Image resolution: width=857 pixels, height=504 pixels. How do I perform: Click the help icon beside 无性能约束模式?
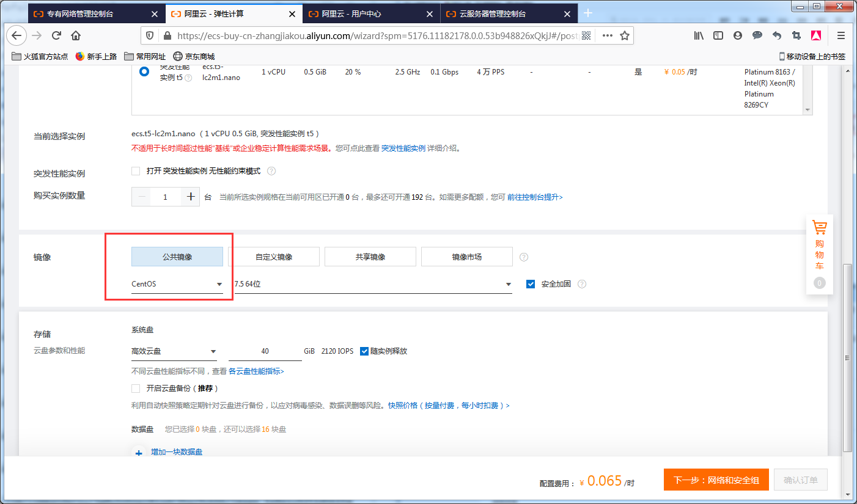pos(271,171)
